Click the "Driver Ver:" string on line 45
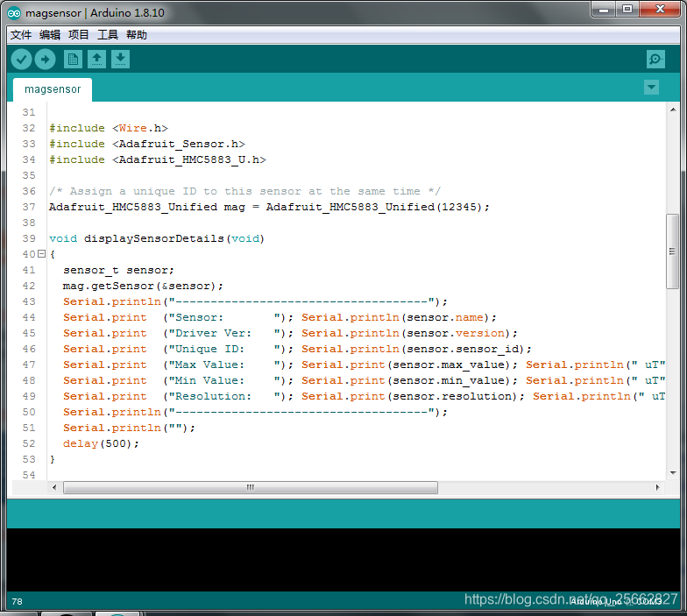The width and height of the screenshot is (687, 616). pyautogui.click(x=224, y=333)
